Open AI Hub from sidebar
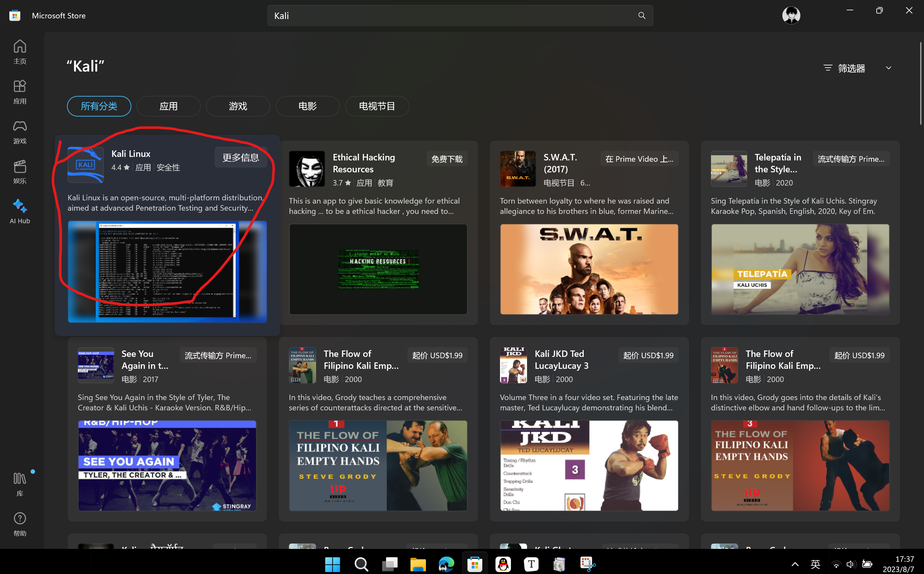This screenshot has height=574, width=924. (x=20, y=211)
